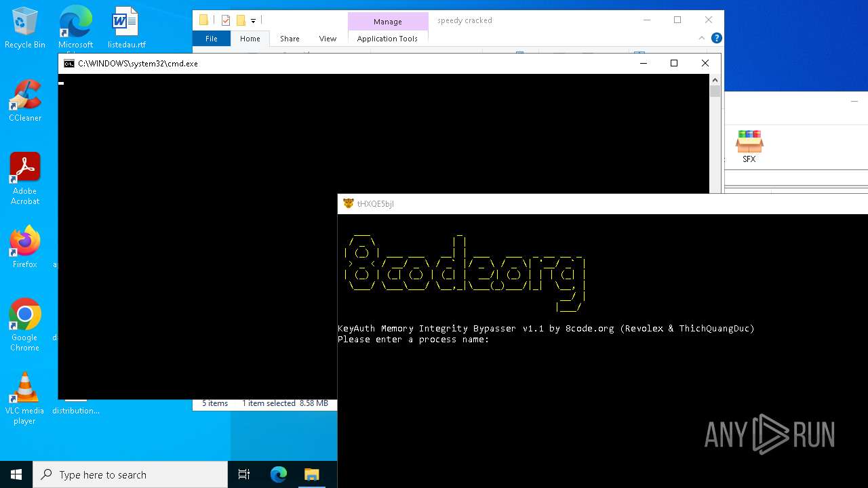Switch to the Share ribbon tab
The image size is (868, 488).
pyautogui.click(x=290, y=39)
